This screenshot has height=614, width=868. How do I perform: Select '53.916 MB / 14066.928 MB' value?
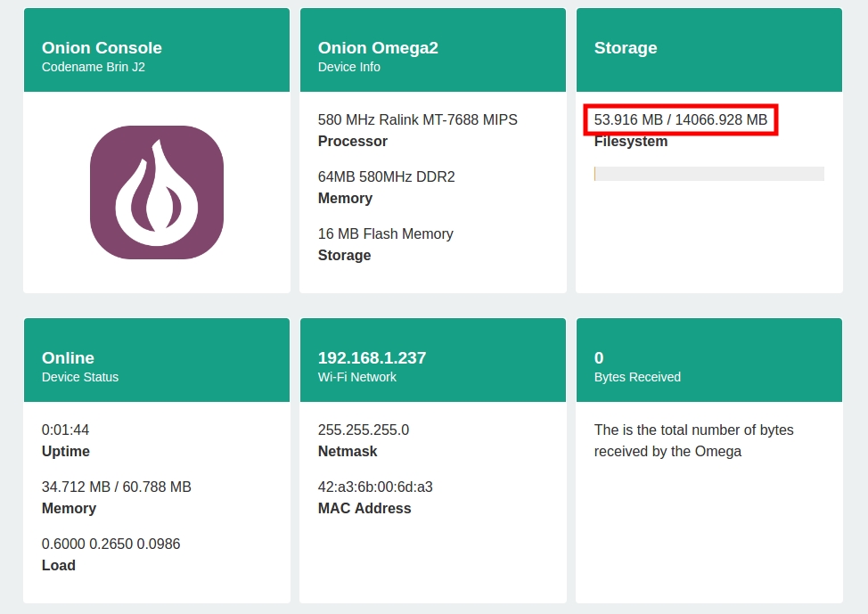point(681,119)
